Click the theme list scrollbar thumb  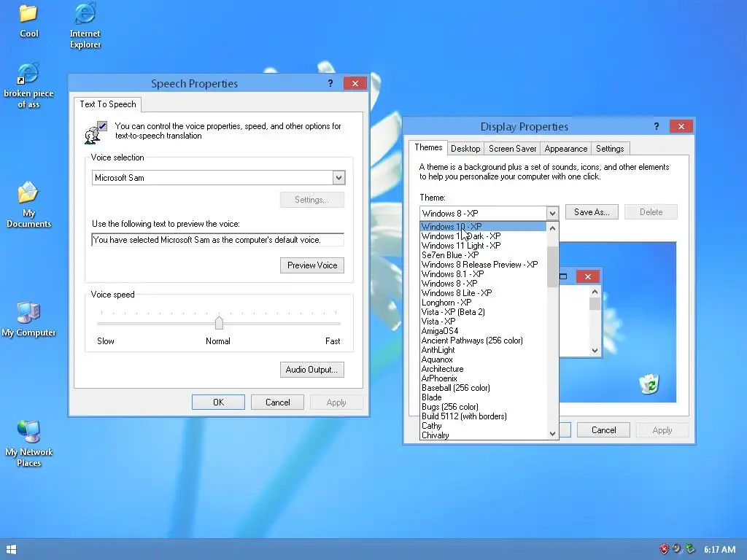tap(552, 267)
